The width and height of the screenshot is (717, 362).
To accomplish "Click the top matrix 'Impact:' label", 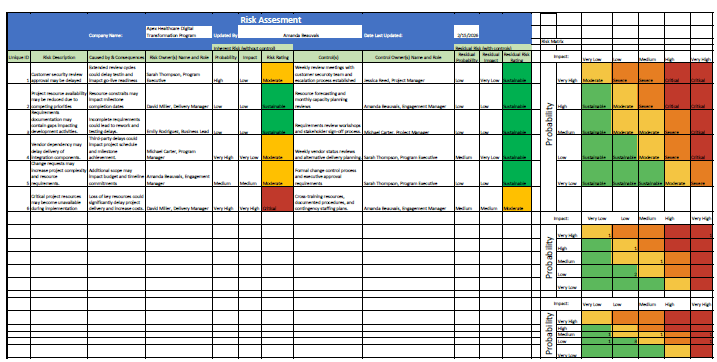I will (x=561, y=57).
